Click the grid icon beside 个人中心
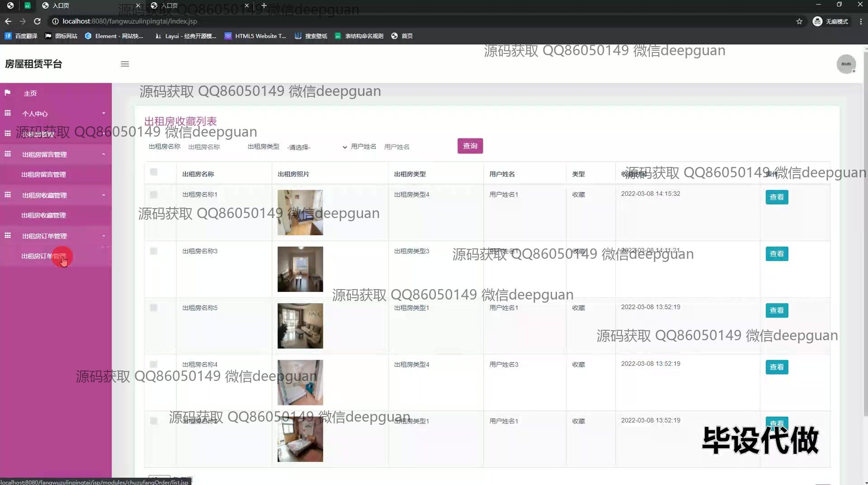The width and height of the screenshot is (868, 485). 8,113
